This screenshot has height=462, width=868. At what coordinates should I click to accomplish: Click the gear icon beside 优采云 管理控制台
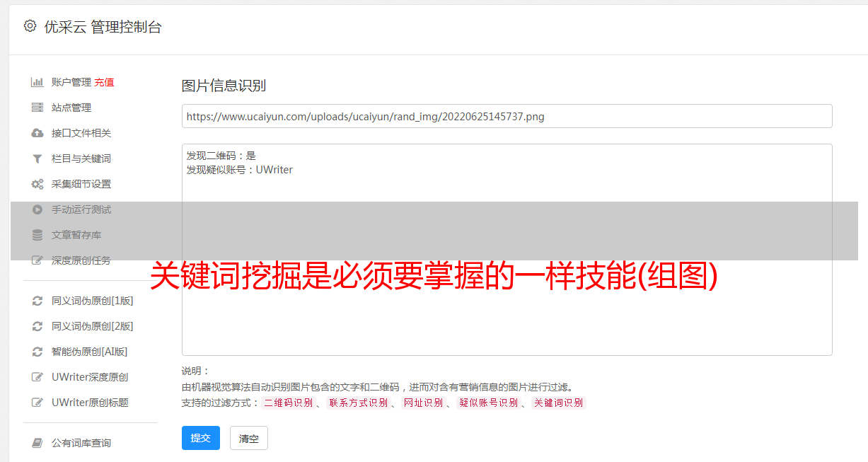(x=30, y=27)
